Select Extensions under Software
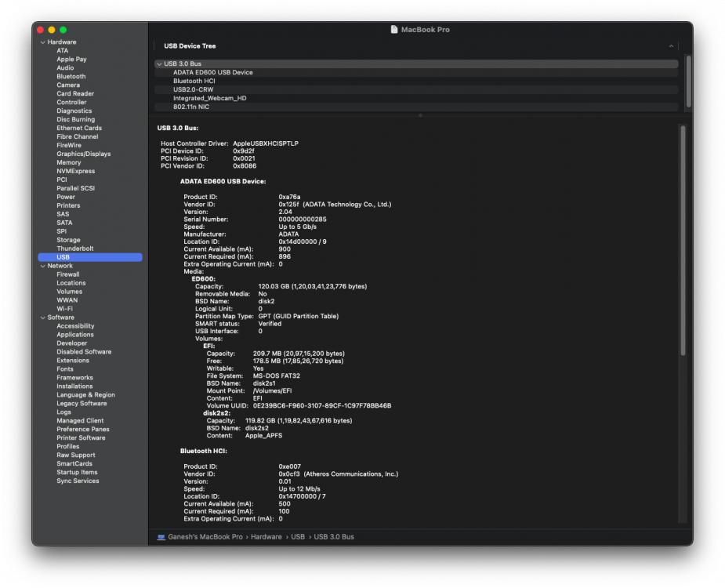The width and height of the screenshot is (725, 588). [x=73, y=361]
